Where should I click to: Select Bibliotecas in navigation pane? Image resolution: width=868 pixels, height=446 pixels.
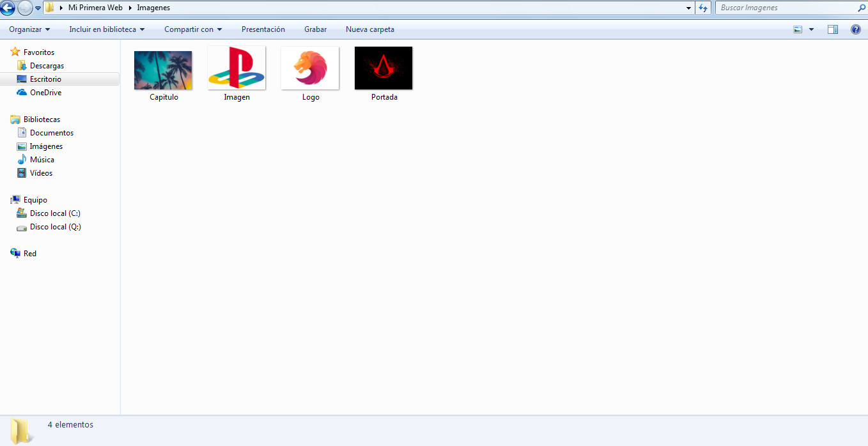click(x=42, y=119)
